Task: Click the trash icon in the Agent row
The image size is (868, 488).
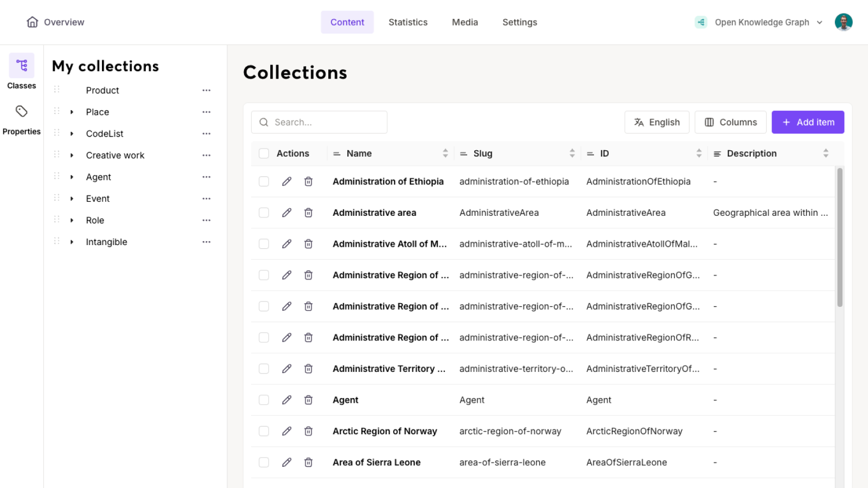Action: coord(308,400)
